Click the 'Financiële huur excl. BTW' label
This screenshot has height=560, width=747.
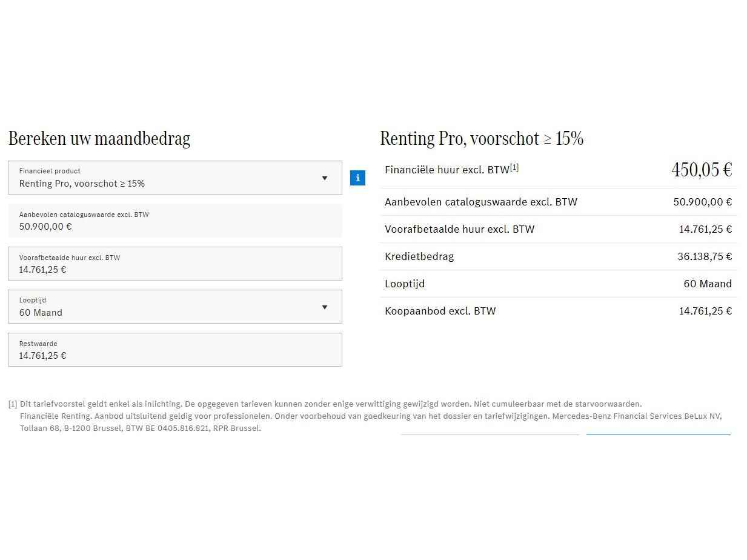447,170
